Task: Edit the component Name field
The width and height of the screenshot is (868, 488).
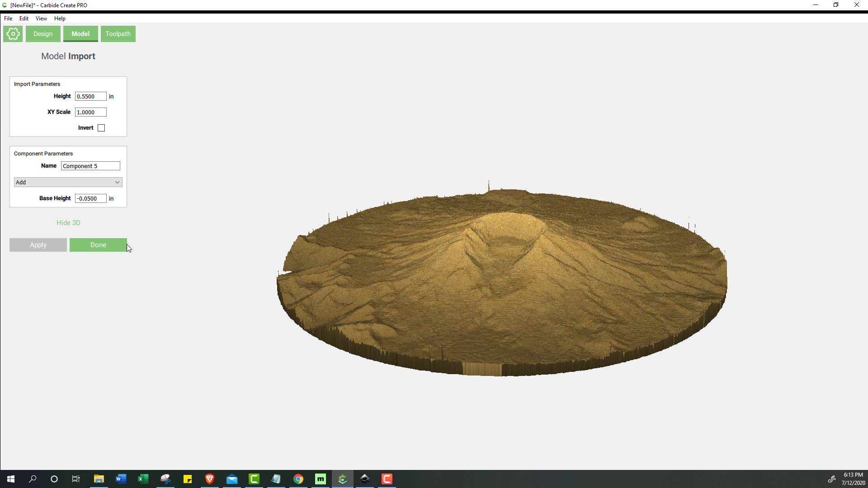Action: coord(90,166)
